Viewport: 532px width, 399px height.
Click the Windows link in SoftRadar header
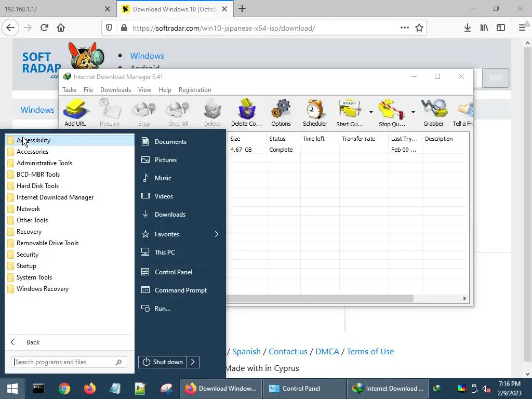pos(147,56)
